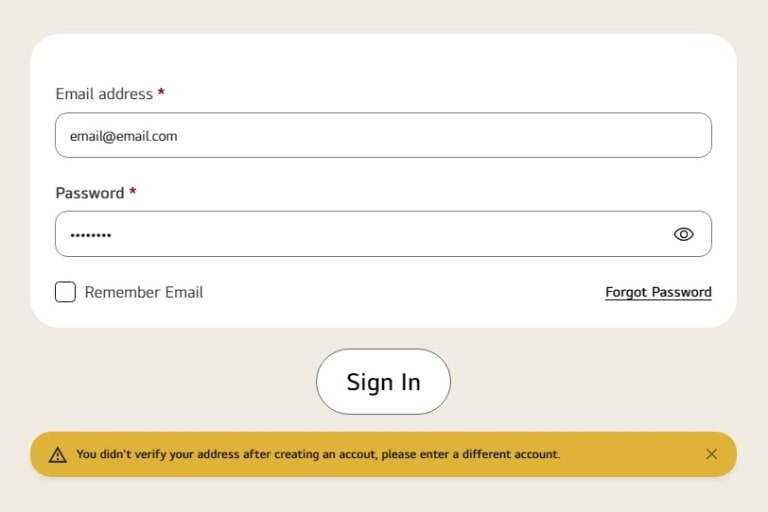
Task: Open the Forgot Password link
Action: click(658, 292)
